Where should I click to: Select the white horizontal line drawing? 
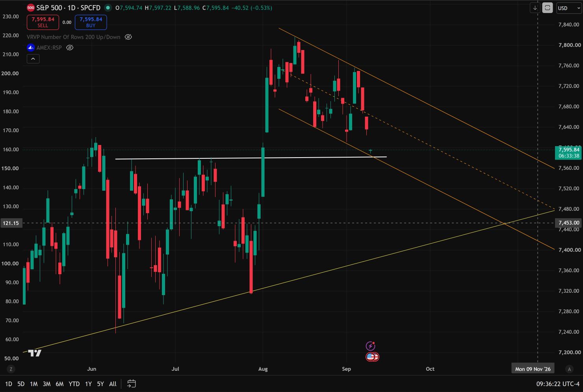tap(251, 158)
